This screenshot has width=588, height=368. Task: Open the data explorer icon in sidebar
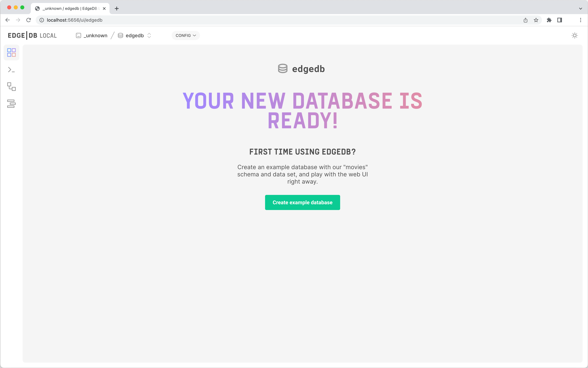tap(11, 104)
